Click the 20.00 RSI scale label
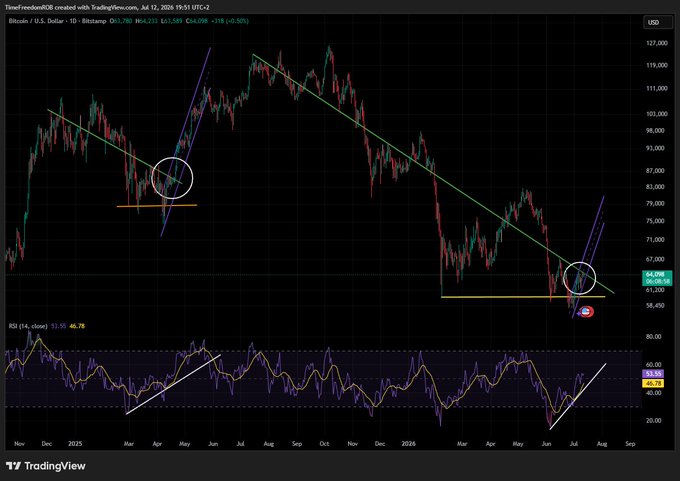680x481 pixels. click(x=653, y=420)
